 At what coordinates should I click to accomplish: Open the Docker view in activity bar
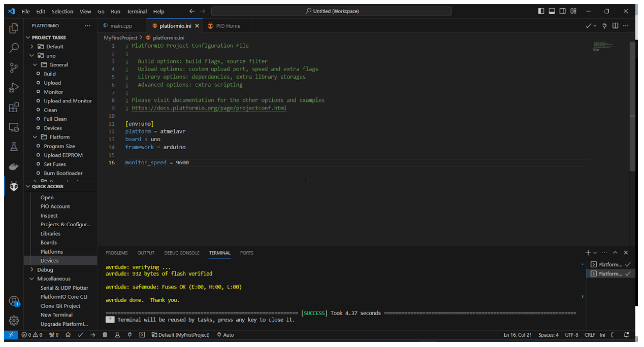click(14, 166)
